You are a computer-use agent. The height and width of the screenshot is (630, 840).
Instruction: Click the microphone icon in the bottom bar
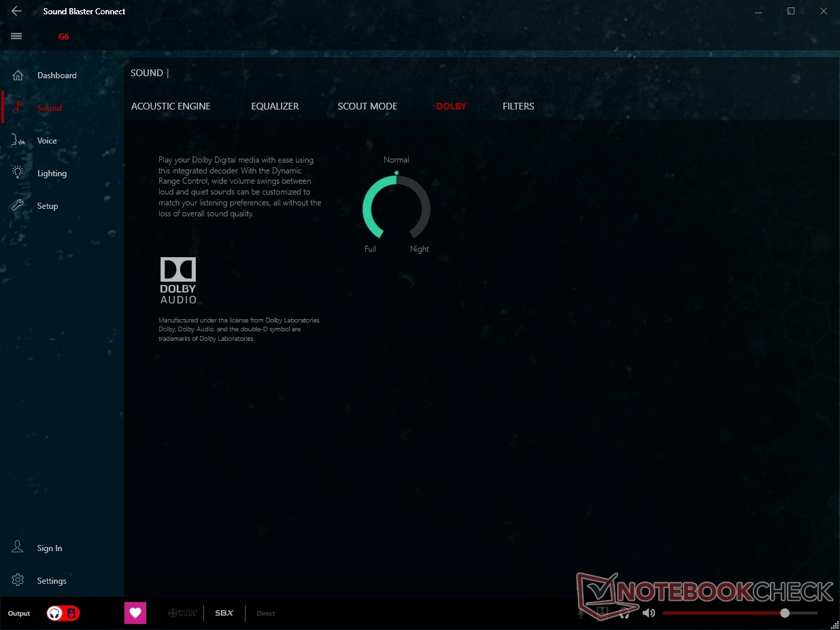[x=581, y=613]
